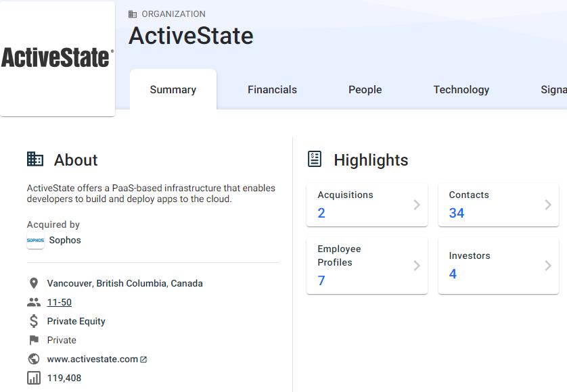
Task: Click the Highlights section list icon
Action: (315, 160)
